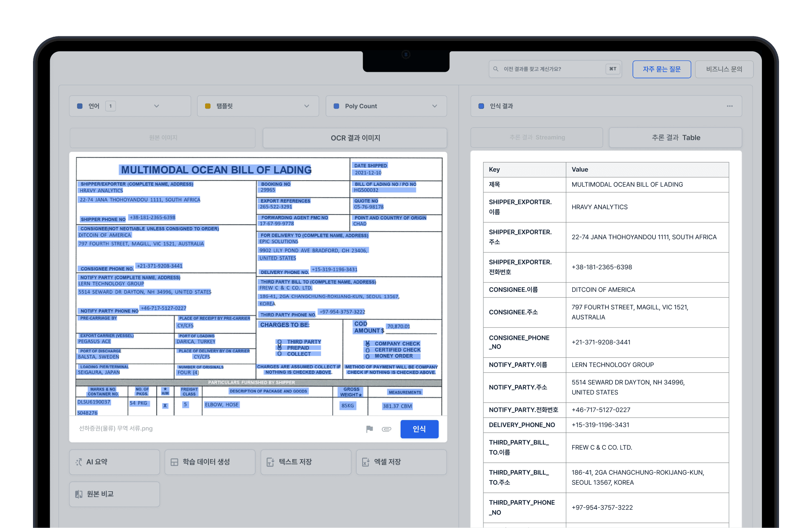Open the 추론 결과 Table tab
Viewport: 812px width, 528px height.
pyautogui.click(x=675, y=137)
